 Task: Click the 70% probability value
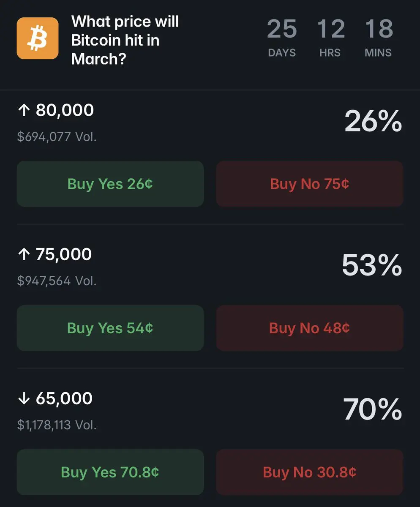click(372, 410)
